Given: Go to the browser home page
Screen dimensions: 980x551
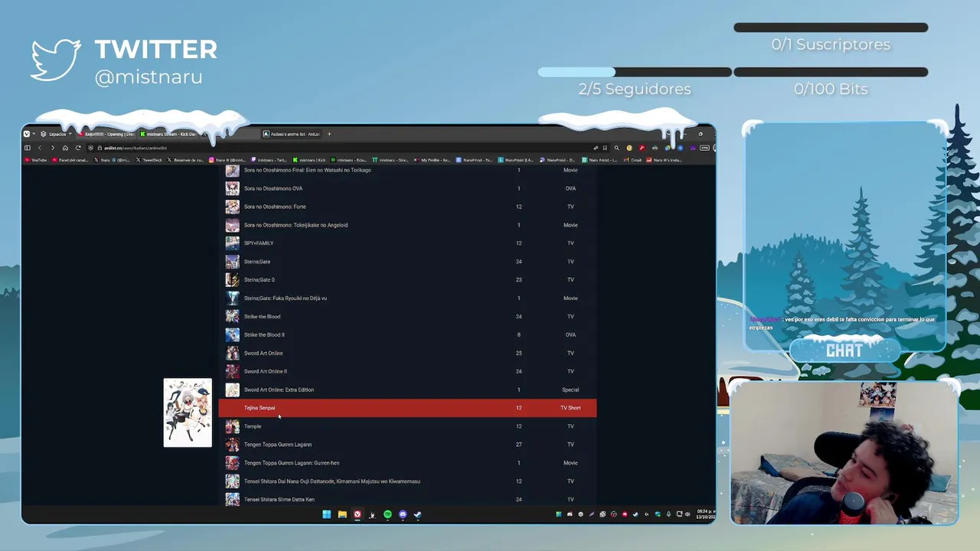Looking at the screenshot, I should point(65,148).
